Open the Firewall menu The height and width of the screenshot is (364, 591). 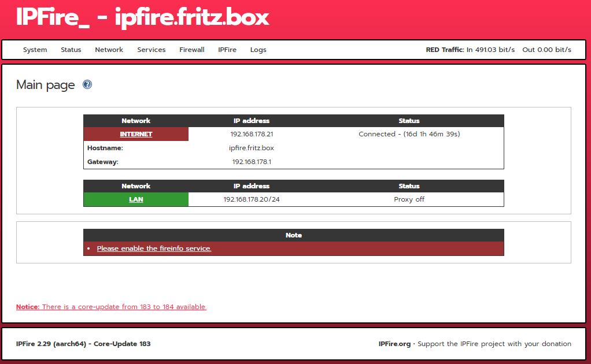click(x=192, y=50)
